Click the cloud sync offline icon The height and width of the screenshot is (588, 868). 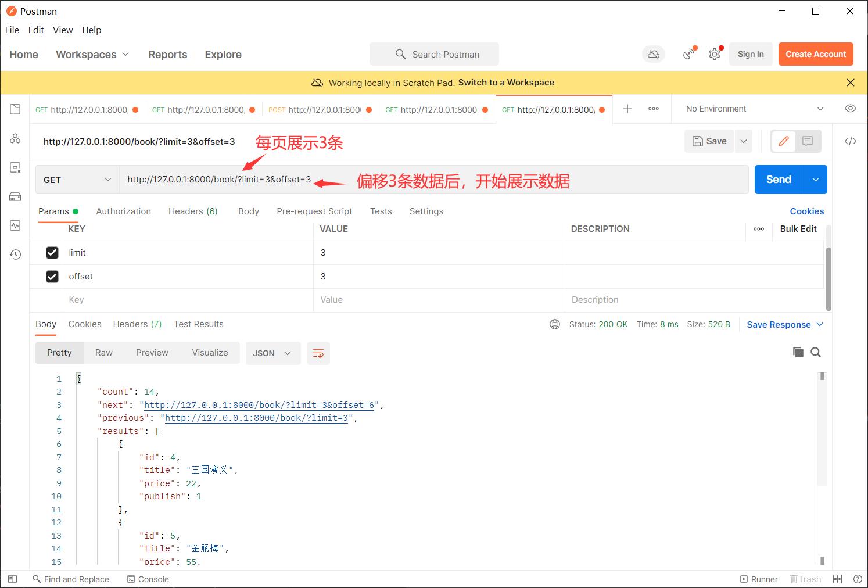pyautogui.click(x=654, y=54)
